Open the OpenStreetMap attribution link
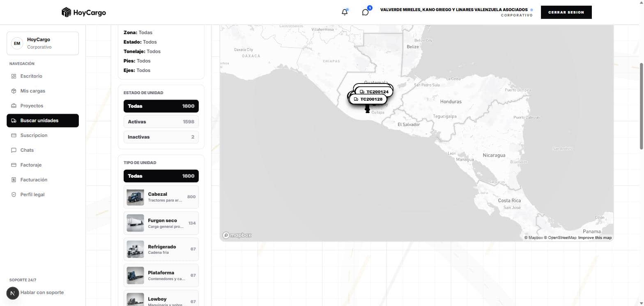 (560, 238)
